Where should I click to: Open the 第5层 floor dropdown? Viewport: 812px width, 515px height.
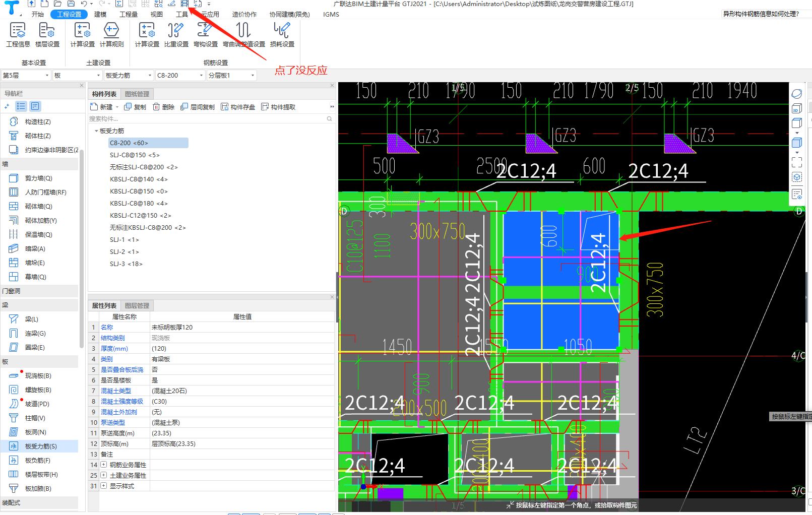click(26, 75)
